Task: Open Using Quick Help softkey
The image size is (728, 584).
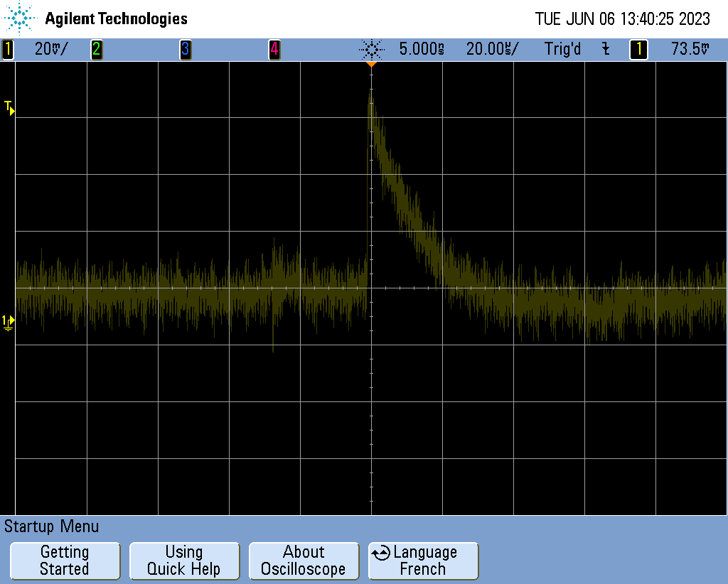Action: point(184,561)
